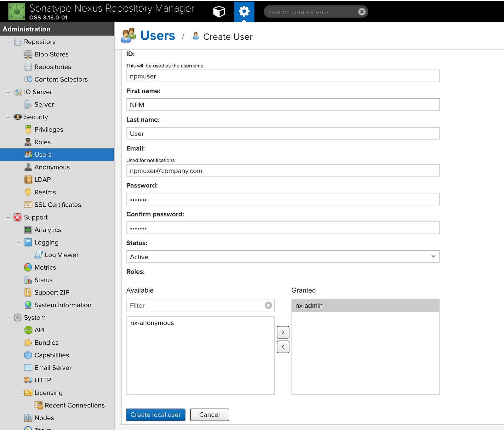
Task: Open Blob Stores in sidebar
Action: point(52,54)
